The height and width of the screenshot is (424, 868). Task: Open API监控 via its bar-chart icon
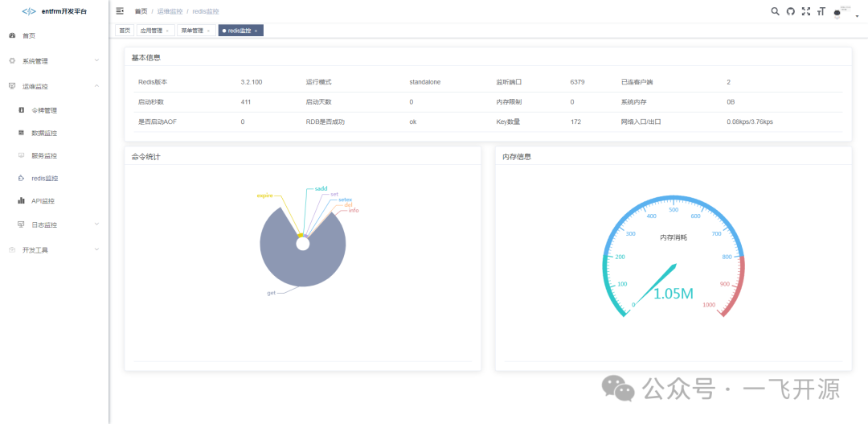pos(21,201)
